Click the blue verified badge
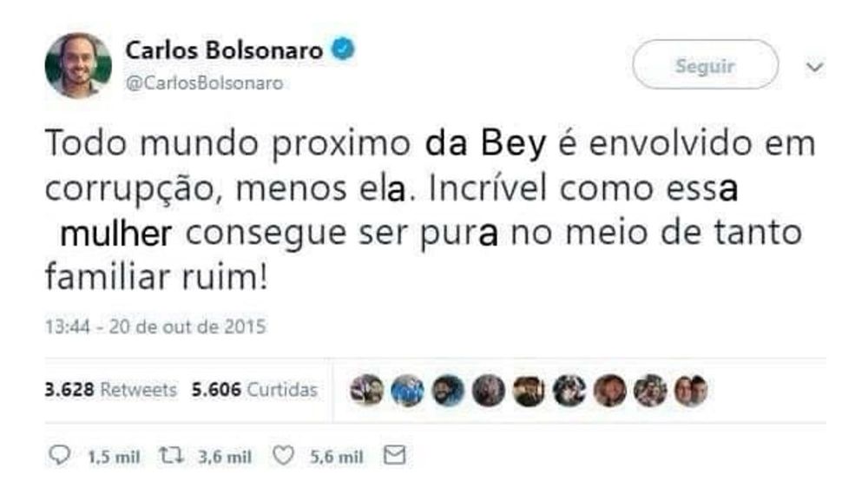 pyautogui.click(x=343, y=49)
